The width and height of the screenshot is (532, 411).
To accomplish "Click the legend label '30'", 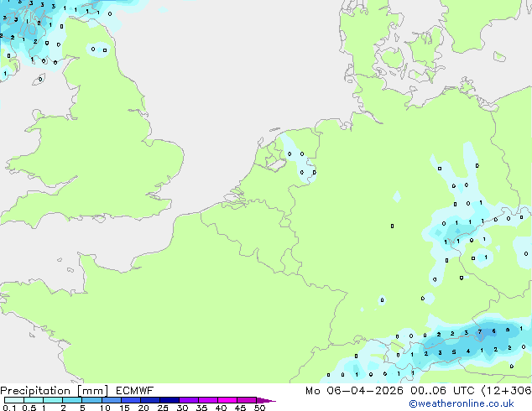I will click(x=182, y=408).
